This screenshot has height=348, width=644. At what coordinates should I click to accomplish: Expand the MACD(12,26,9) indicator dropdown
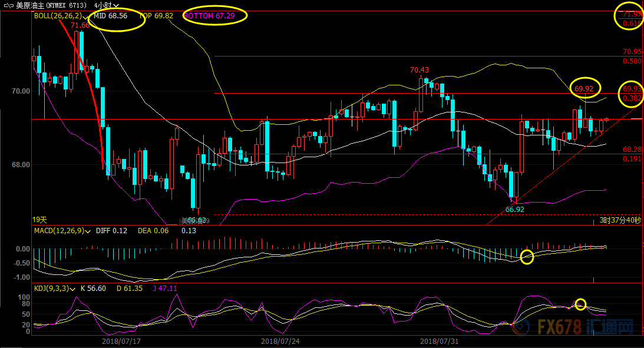[88, 231]
